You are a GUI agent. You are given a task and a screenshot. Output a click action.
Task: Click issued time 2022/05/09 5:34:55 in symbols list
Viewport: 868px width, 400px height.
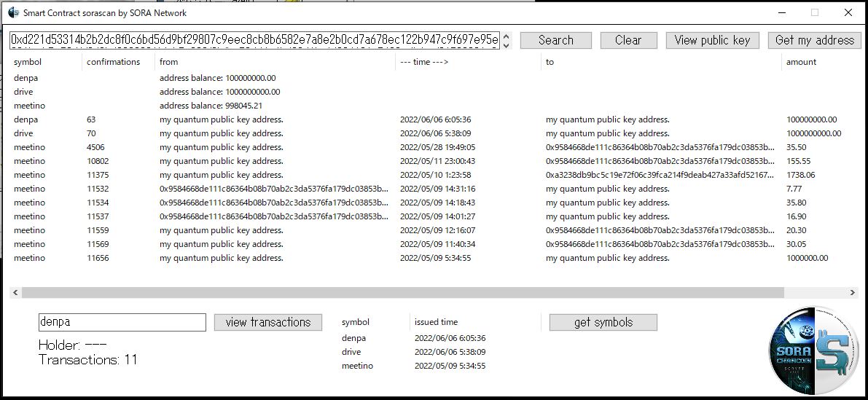450,366
